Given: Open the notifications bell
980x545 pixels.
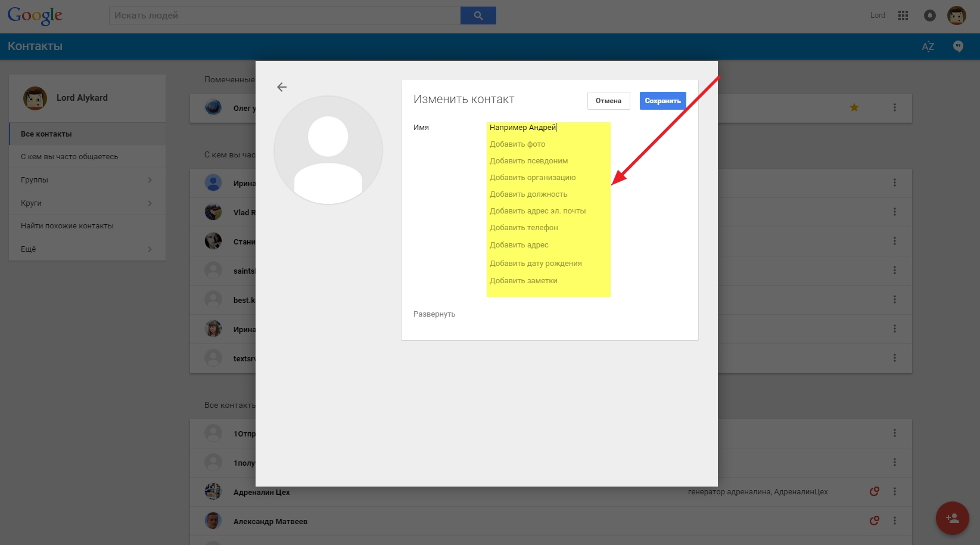Looking at the screenshot, I should click(x=929, y=16).
